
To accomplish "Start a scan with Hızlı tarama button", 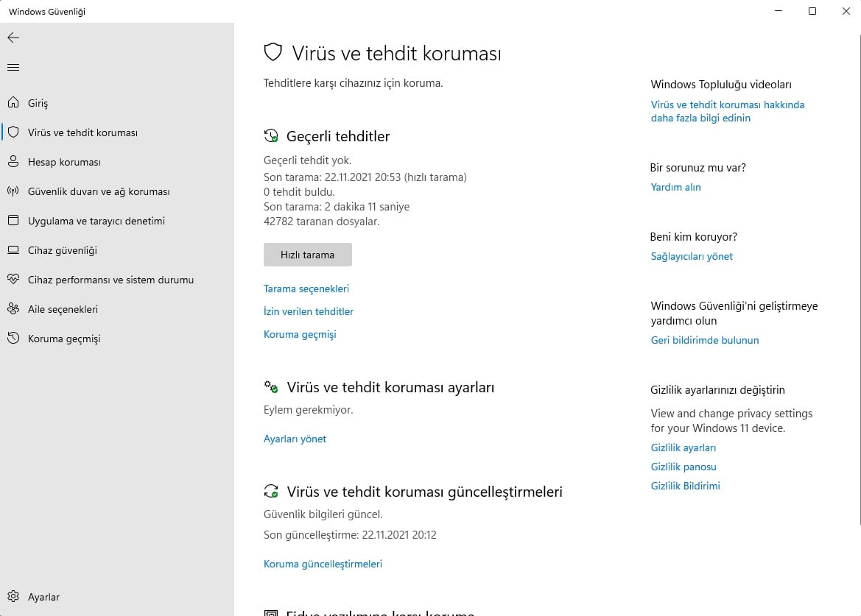I will point(308,255).
